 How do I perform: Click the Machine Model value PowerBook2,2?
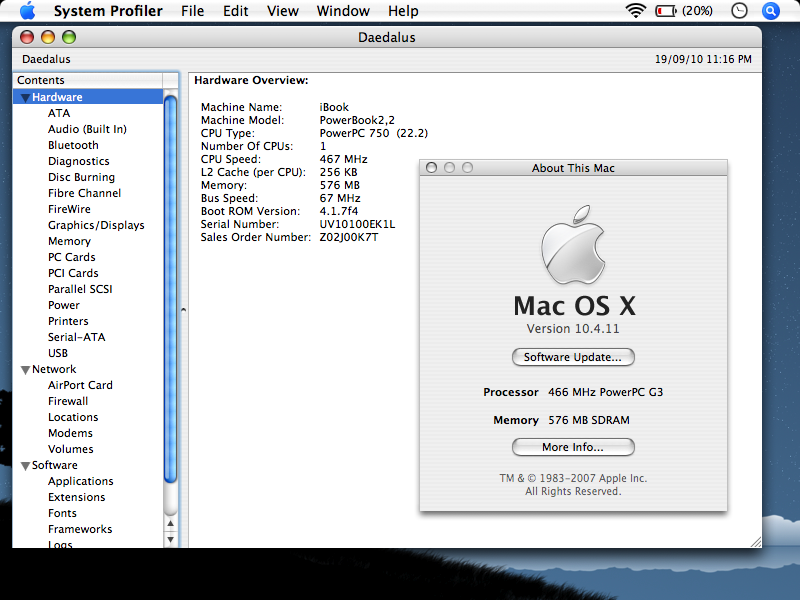[x=357, y=120]
